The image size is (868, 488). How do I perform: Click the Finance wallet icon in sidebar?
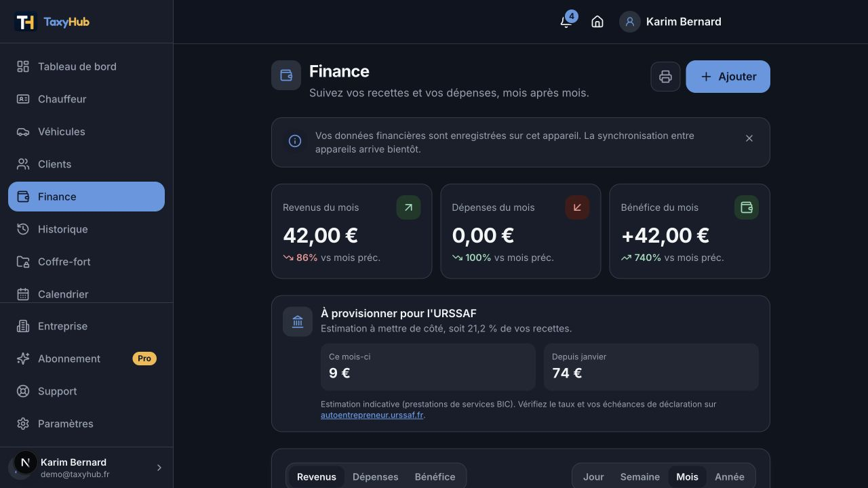[23, 197]
